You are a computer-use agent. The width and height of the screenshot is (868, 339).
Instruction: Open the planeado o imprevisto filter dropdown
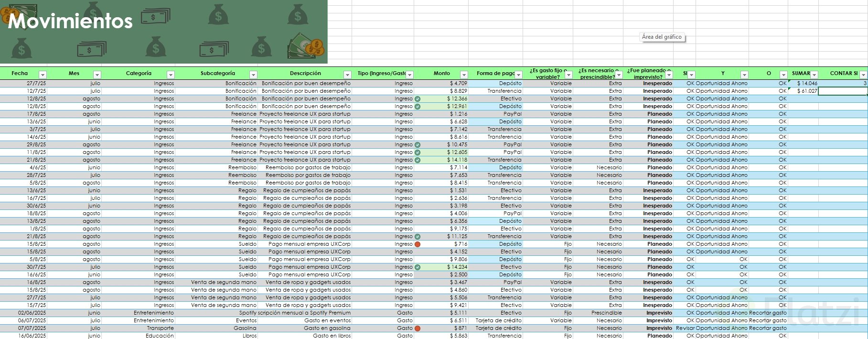669,75
